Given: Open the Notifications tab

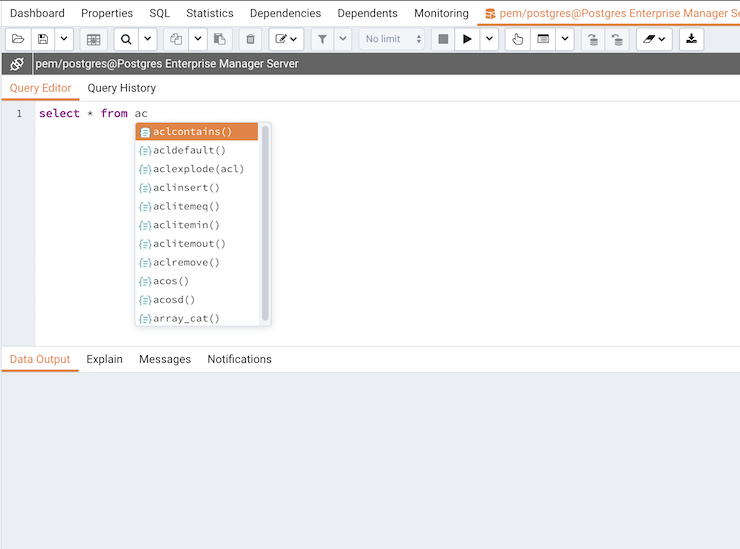Looking at the screenshot, I should [240, 359].
